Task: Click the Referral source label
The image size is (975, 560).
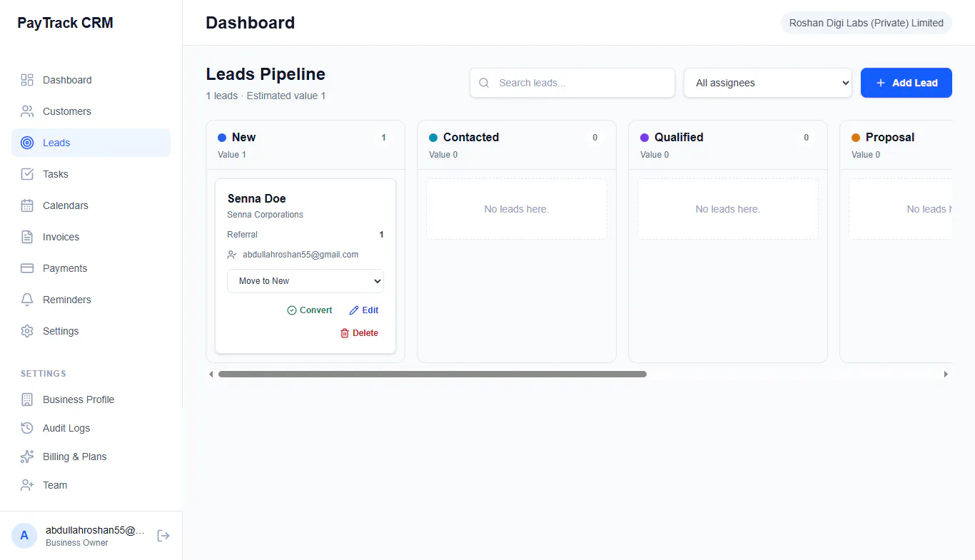Action: (x=242, y=235)
